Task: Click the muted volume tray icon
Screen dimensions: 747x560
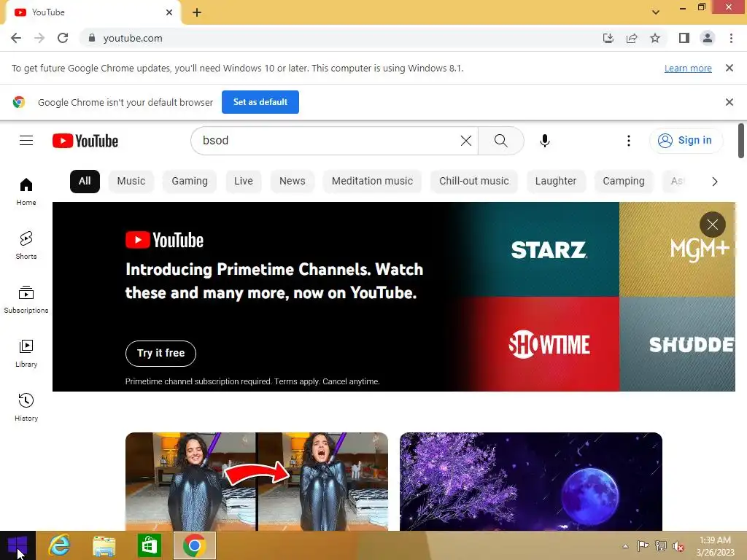Action: 678,546
